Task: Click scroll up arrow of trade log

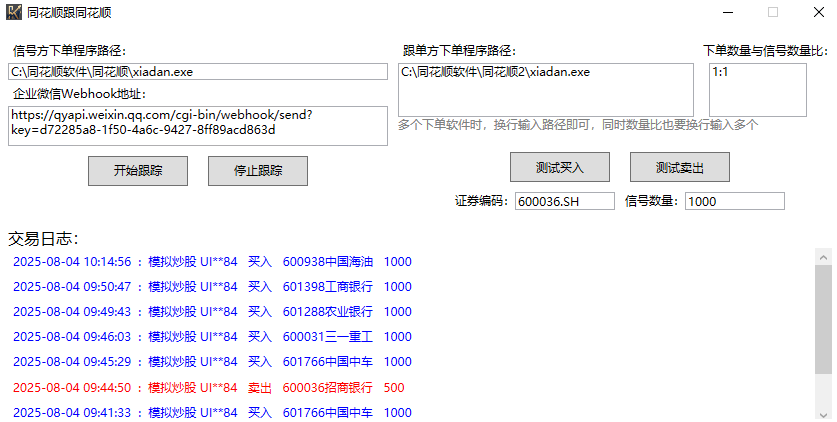Action: tap(823, 257)
